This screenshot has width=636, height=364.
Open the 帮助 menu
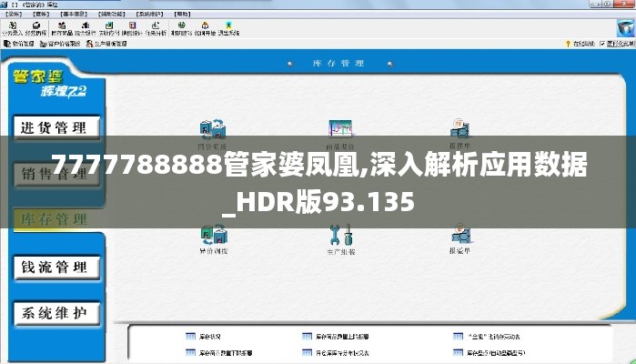click(180, 15)
